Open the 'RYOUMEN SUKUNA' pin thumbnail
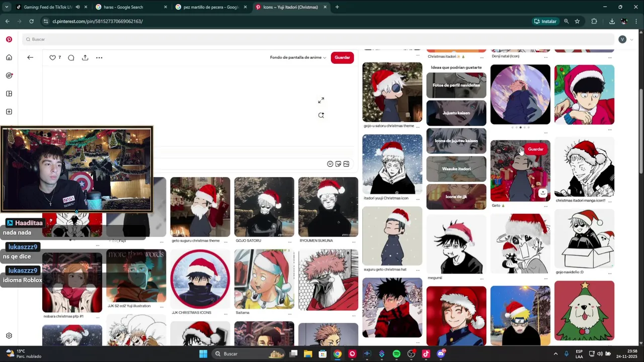The height and width of the screenshot is (362, 644). [328, 207]
